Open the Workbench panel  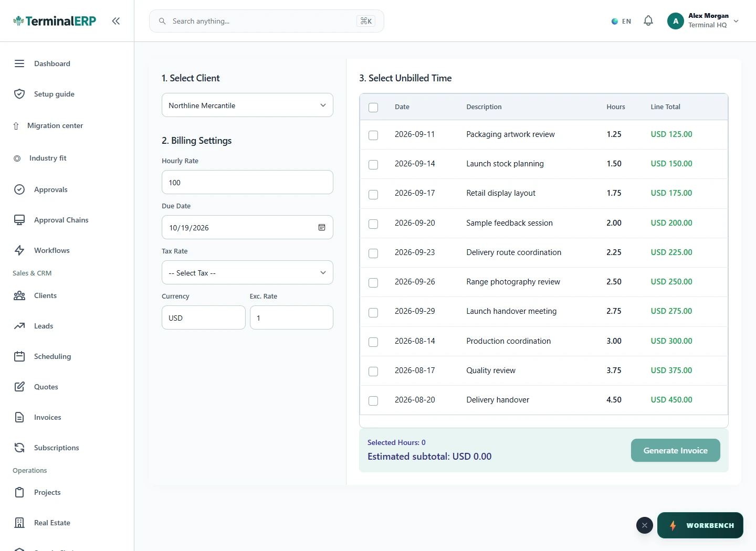pyautogui.click(x=700, y=525)
